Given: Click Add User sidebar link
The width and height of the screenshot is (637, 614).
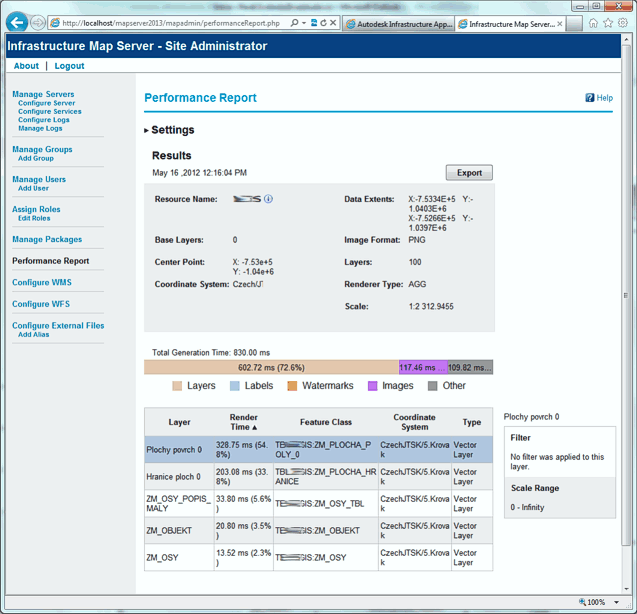Looking at the screenshot, I should pos(33,189).
